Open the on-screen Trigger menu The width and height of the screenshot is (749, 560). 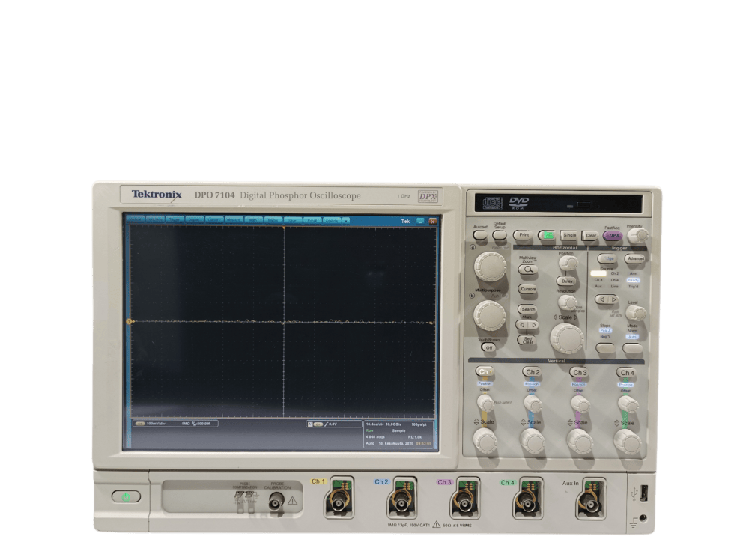pos(175,220)
